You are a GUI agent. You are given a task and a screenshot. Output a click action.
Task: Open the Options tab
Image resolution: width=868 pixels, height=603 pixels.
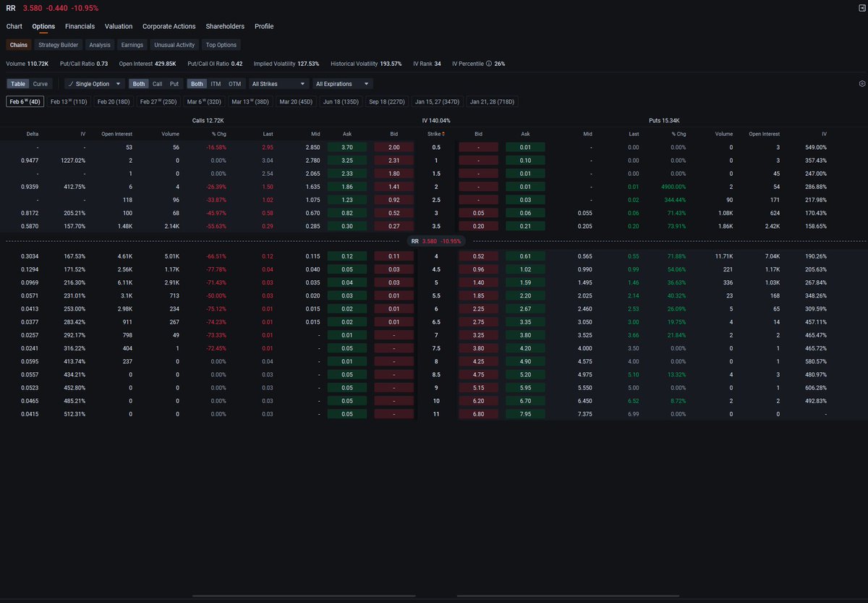[43, 26]
